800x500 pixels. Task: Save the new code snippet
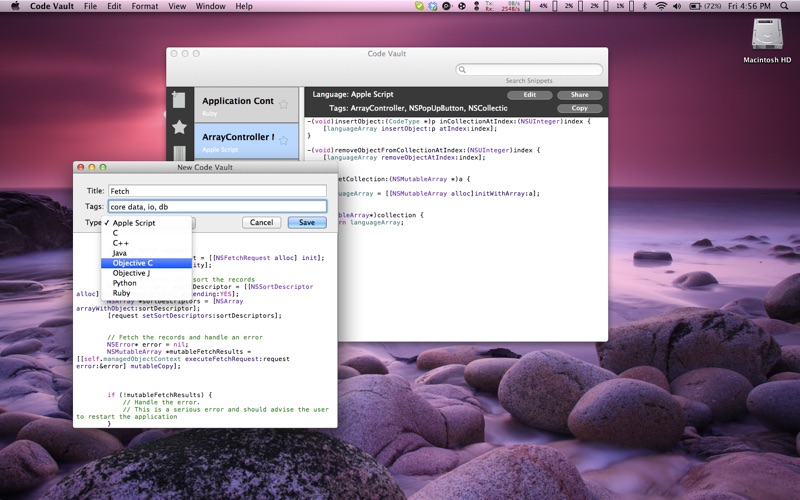[307, 222]
